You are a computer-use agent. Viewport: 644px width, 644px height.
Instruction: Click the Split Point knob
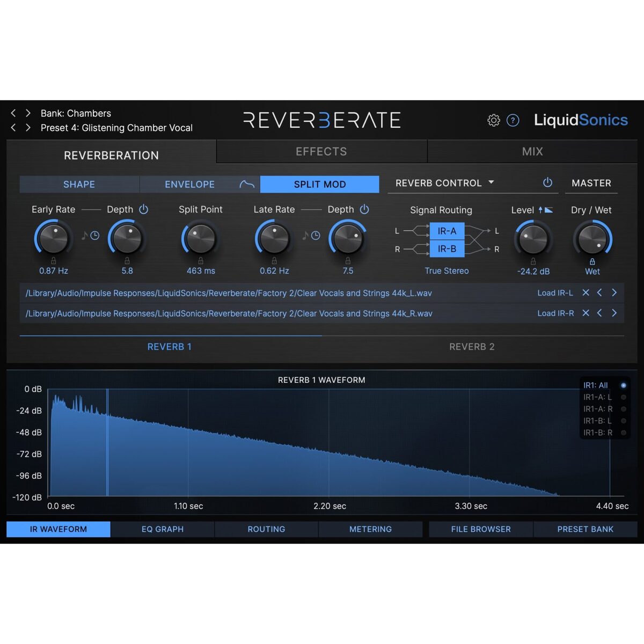(x=200, y=238)
